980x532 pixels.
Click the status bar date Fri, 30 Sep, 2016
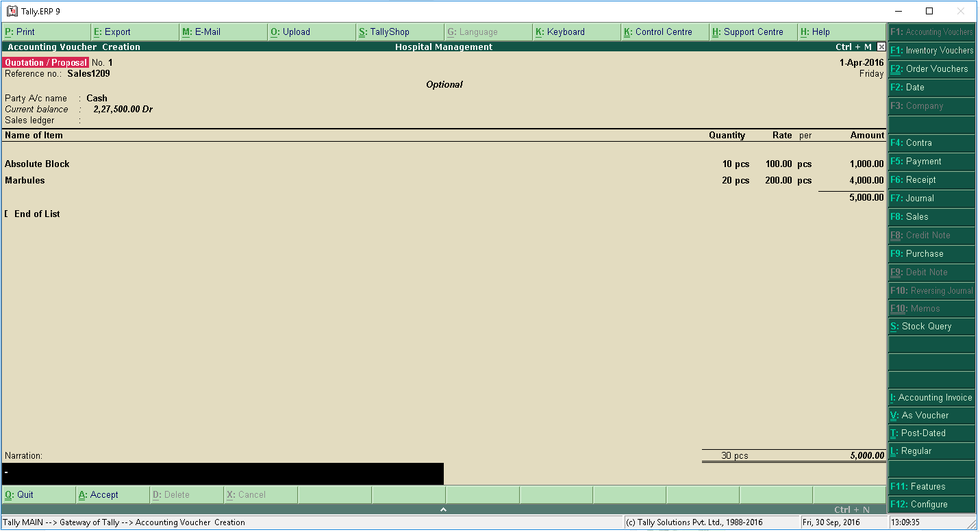[x=831, y=522]
